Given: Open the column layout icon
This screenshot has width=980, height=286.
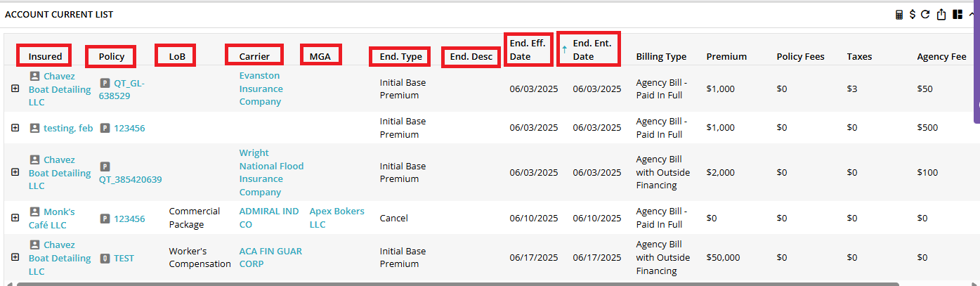Looking at the screenshot, I should 958,15.
